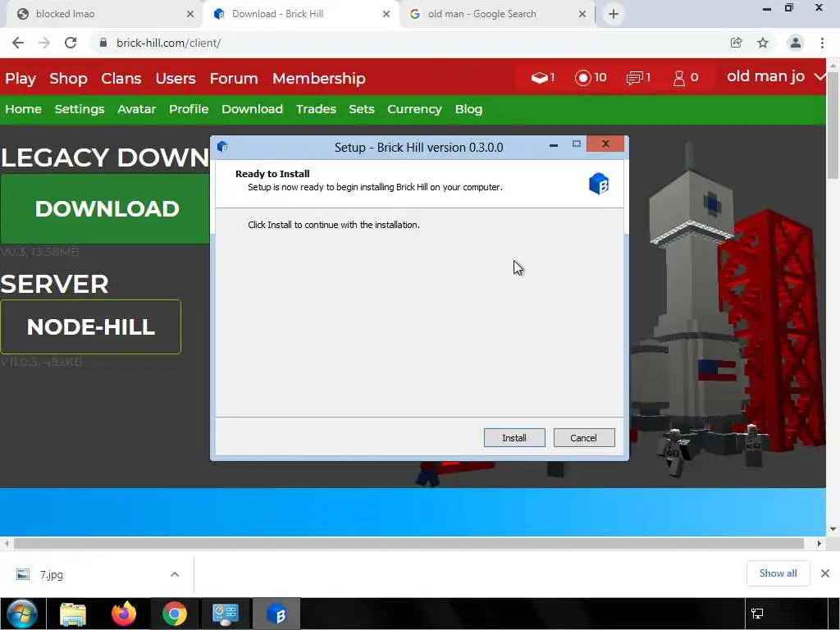Click the bits coin icon showing 10
Screen dimensions: 840x630
pyautogui.click(x=591, y=78)
